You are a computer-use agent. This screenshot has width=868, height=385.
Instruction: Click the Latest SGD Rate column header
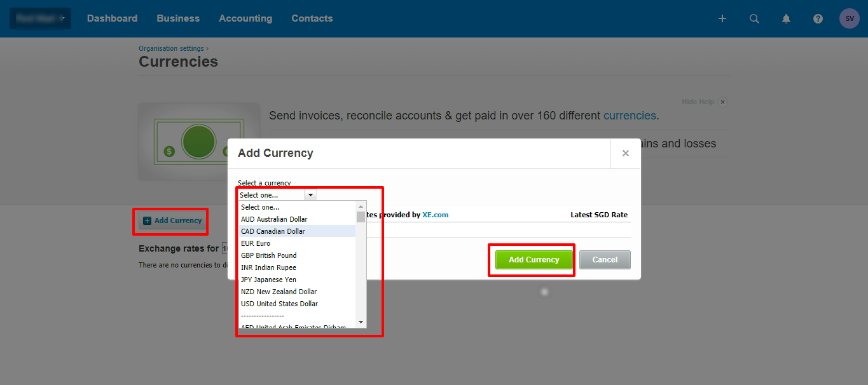click(599, 215)
